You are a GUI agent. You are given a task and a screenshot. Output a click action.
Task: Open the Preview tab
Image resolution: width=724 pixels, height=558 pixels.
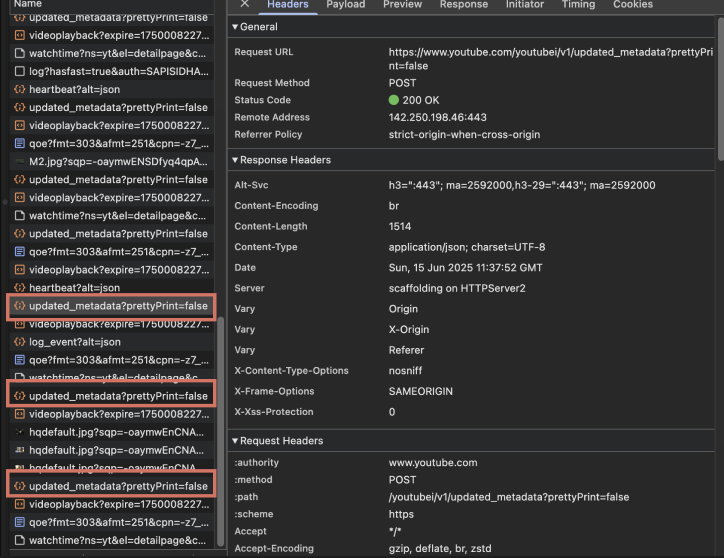pos(402,5)
